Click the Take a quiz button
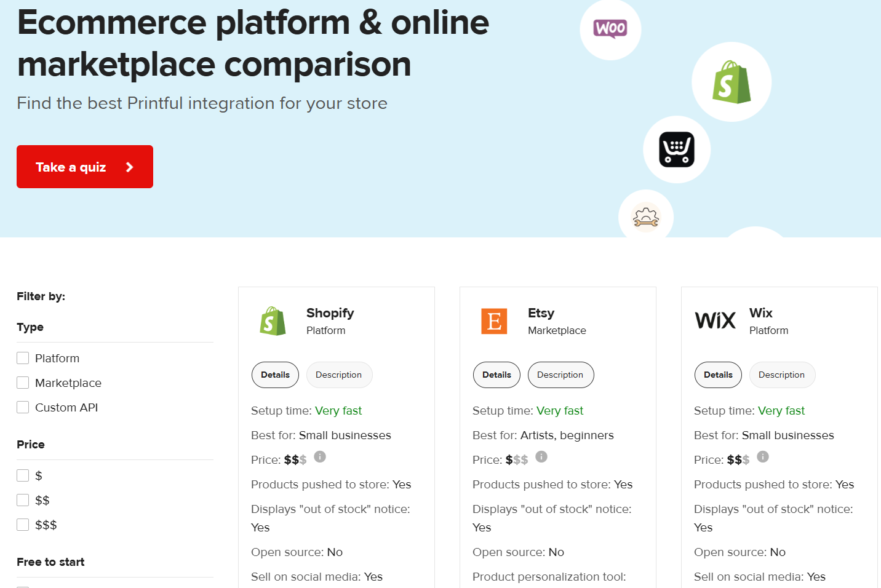The width and height of the screenshot is (881, 588). pos(85,166)
